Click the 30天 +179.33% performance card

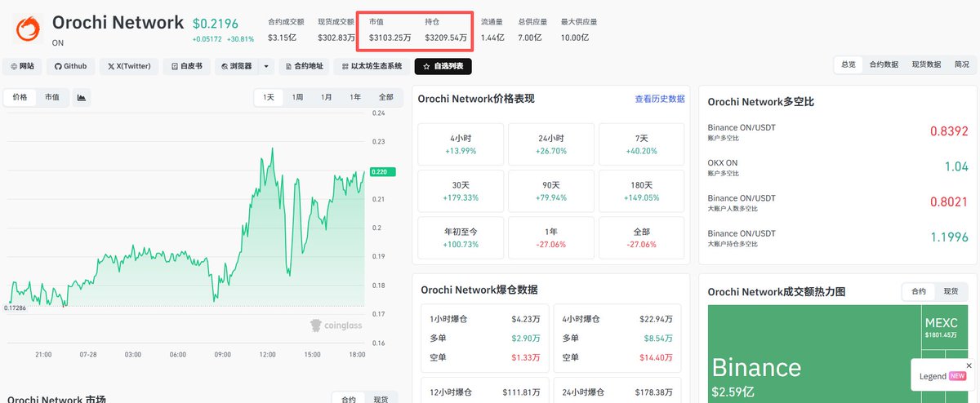coord(461,191)
